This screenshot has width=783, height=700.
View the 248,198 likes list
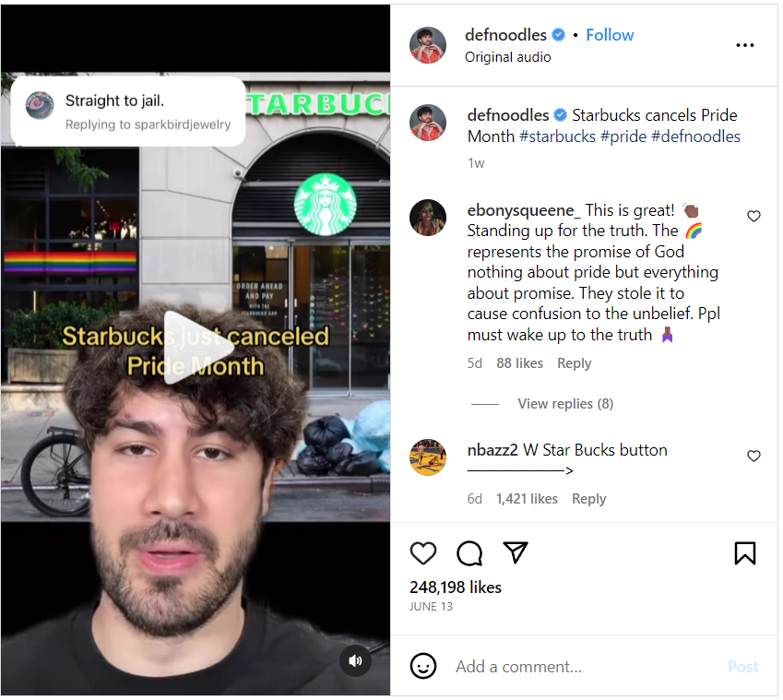(456, 587)
